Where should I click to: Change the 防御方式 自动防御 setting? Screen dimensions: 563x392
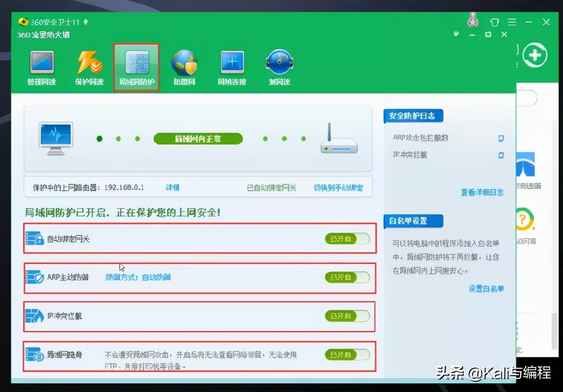click(138, 277)
